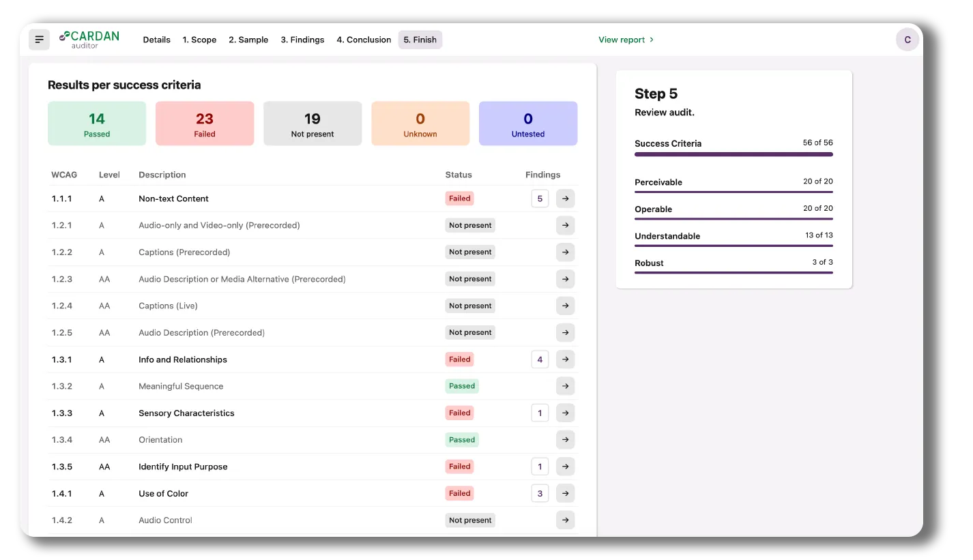The image size is (973, 560).
Task: Click the Robust 3 of 3 label
Action: coord(822,262)
